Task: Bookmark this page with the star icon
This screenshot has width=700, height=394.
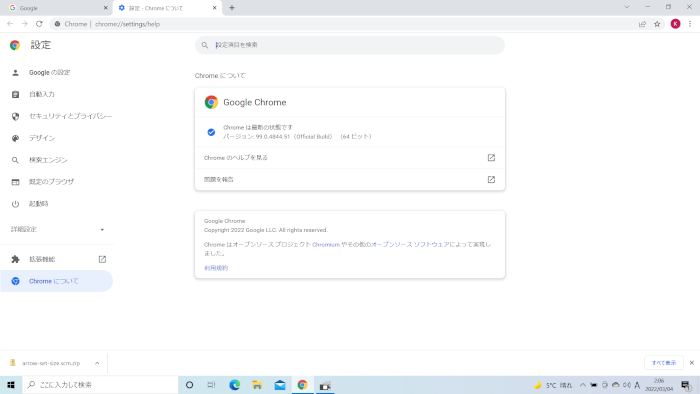Action: pyautogui.click(x=657, y=24)
